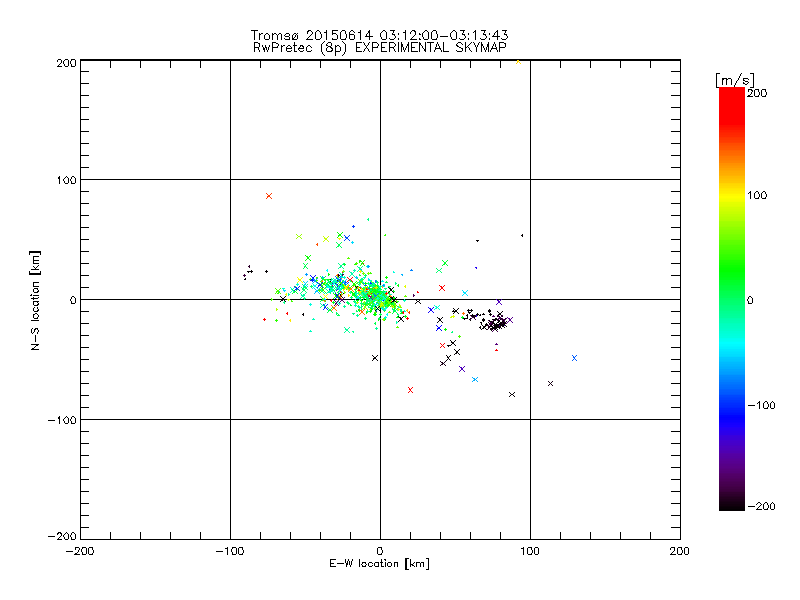Image resolution: width=800 pixels, height=600 pixels.
Task: Click the green middle of the velocity colorbar
Action: (732, 300)
